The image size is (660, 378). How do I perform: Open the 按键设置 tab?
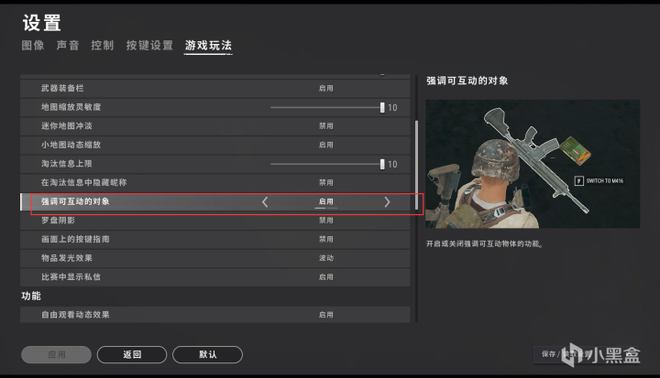(x=149, y=45)
